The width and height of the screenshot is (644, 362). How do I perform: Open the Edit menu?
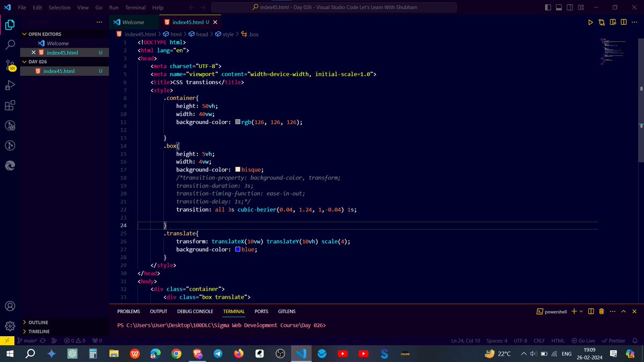click(x=38, y=8)
